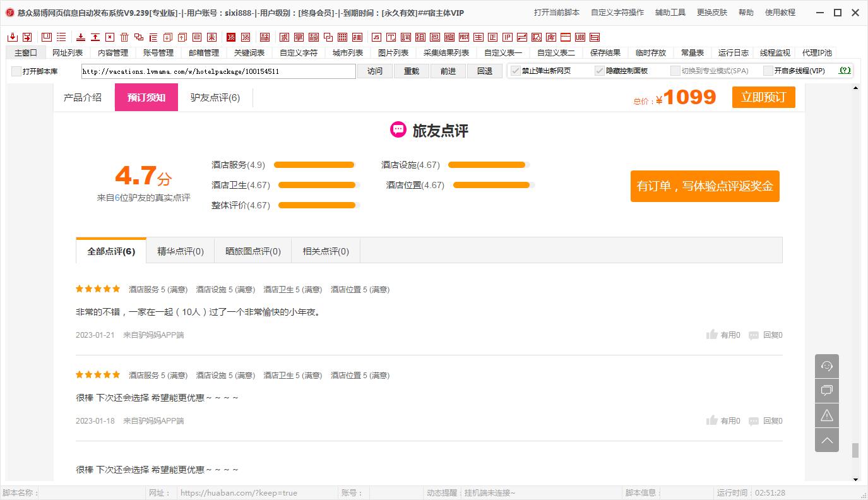Toggle the 打开脚本库 checkbox
The image size is (868, 500).
16,71
